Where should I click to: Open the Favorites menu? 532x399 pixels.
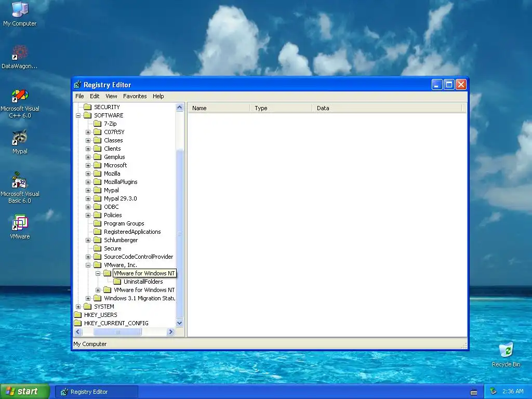click(135, 96)
